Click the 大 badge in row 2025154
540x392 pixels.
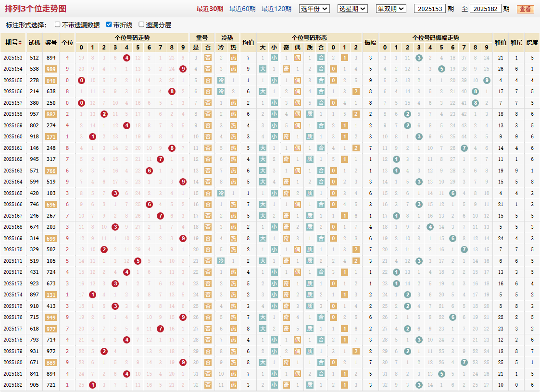(x=263, y=69)
